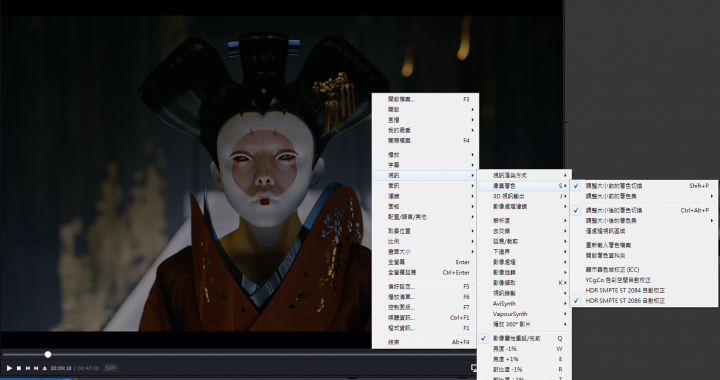Open 音訊 submenu in context menu
Image resolution: width=720 pixels, height=380 pixels.
coord(425,185)
